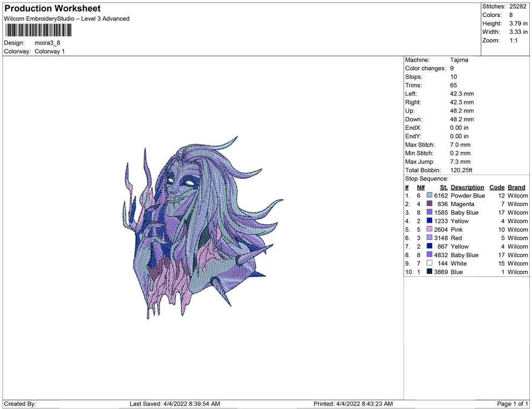Click the Trims value 65
Image resolution: width=532 pixels, height=409 pixels.
tap(454, 85)
